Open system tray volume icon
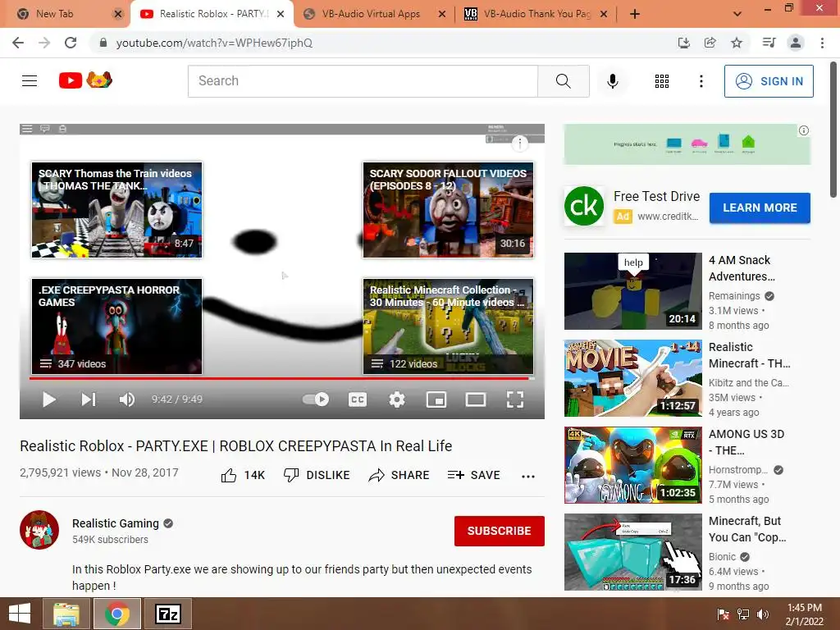The width and height of the screenshot is (840, 630). tap(762, 614)
